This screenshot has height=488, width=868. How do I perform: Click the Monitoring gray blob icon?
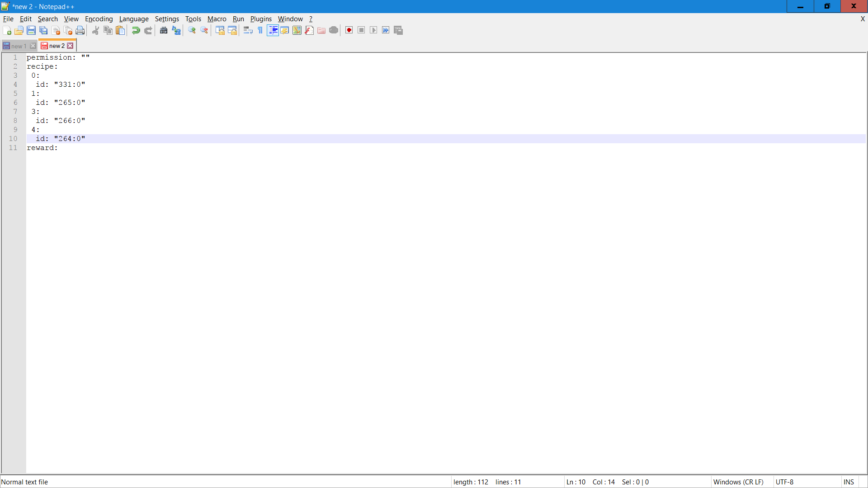pos(334,30)
